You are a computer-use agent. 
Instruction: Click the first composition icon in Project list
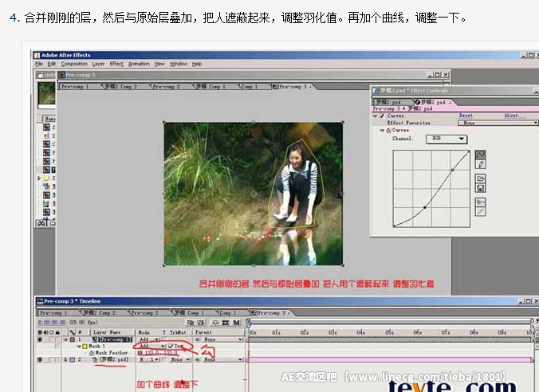pos(46,127)
